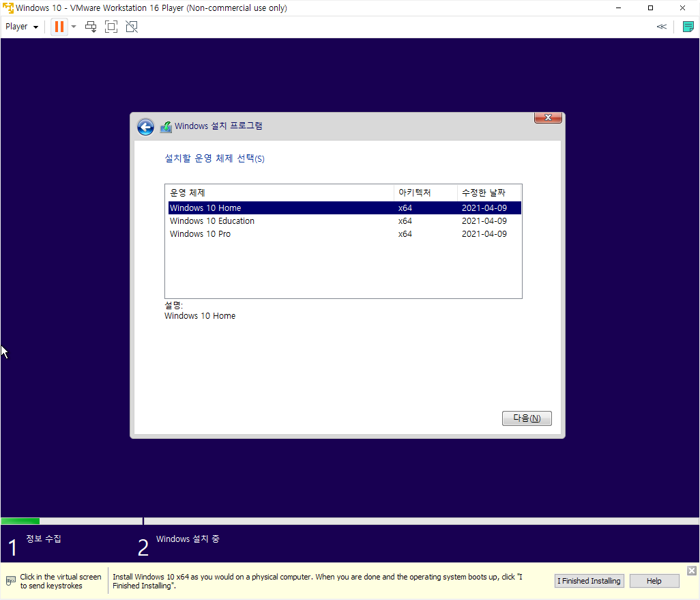Viewport: 700px width, 600px height.
Task: Open VMware Help button
Action: [x=654, y=581]
